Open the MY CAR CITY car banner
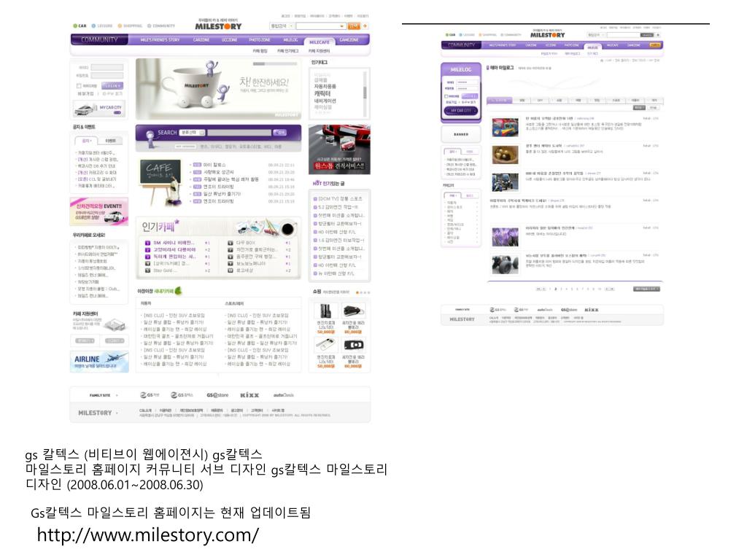Viewport: 747px width, 560px height. [x=99, y=109]
